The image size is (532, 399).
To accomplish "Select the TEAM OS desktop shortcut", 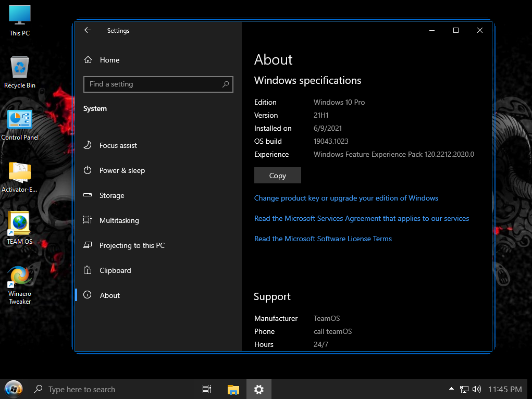I will 20,228.
